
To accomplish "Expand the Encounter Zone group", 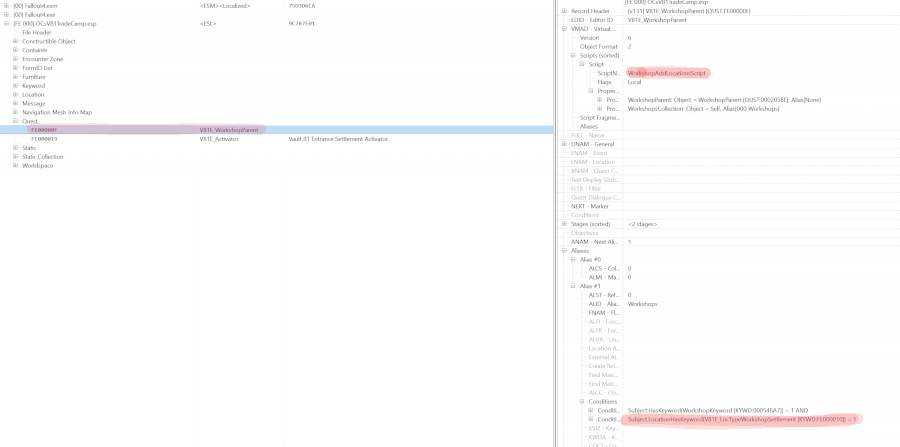I will click(15, 59).
